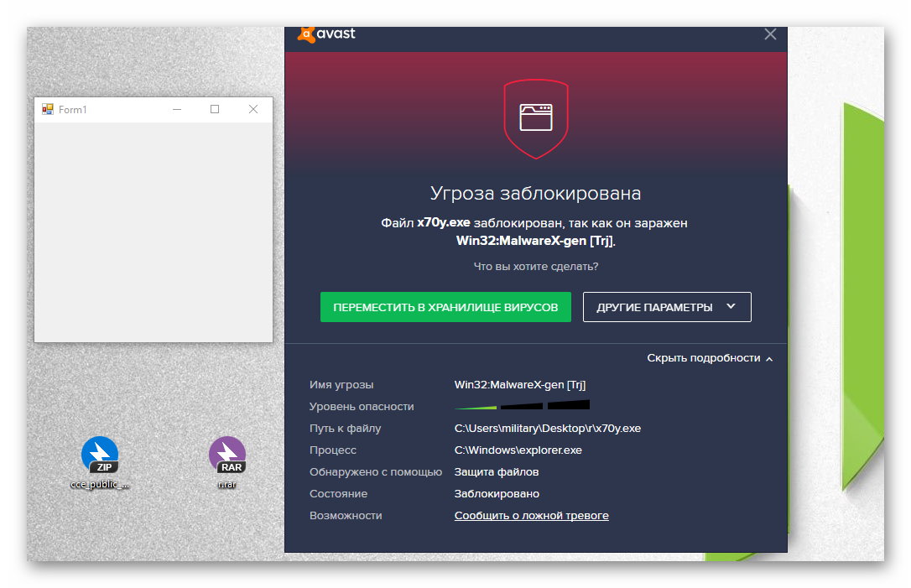Move x70y.exe to the virus chest

pyautogui.click(x=445, y=307)
